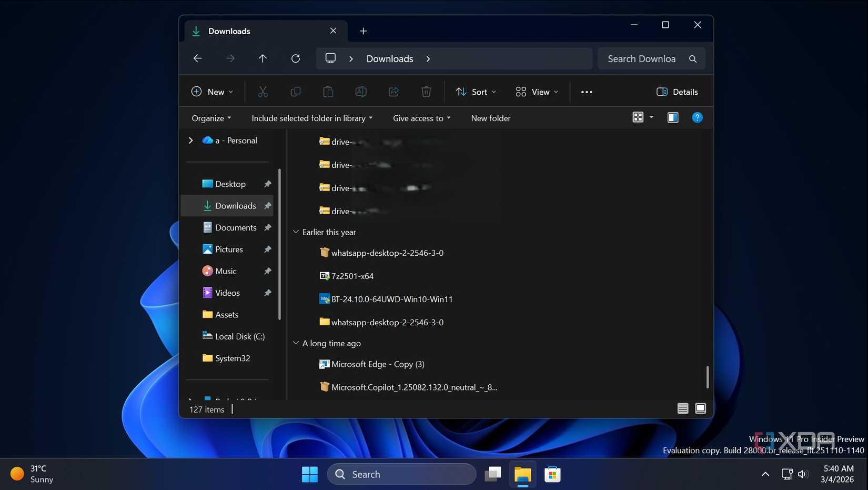868x490 pixels.
Task: Click the chevron after Downloads in address bar
Action: 428,59
